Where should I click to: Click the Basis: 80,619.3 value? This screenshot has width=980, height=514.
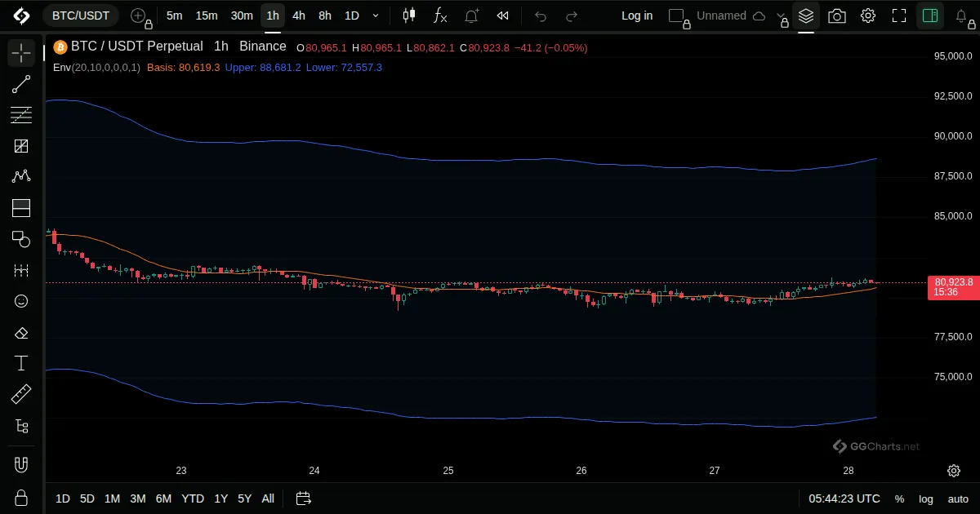tap(183, 67)
